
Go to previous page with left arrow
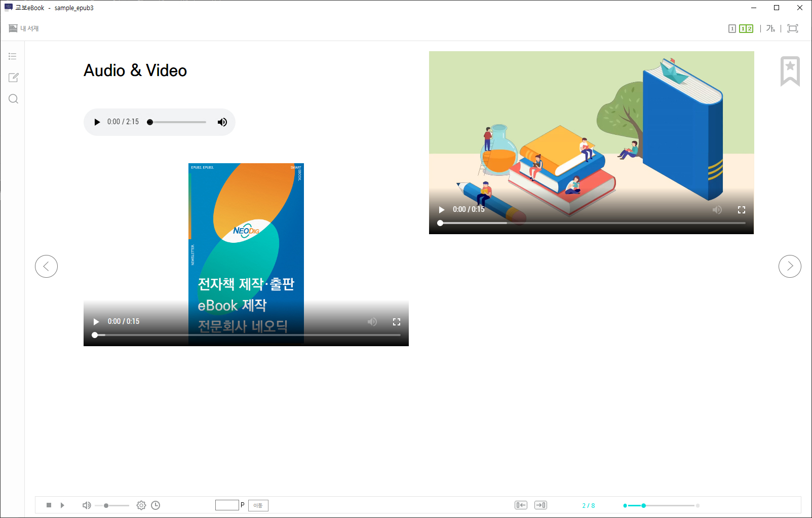(x=46, y=266)
